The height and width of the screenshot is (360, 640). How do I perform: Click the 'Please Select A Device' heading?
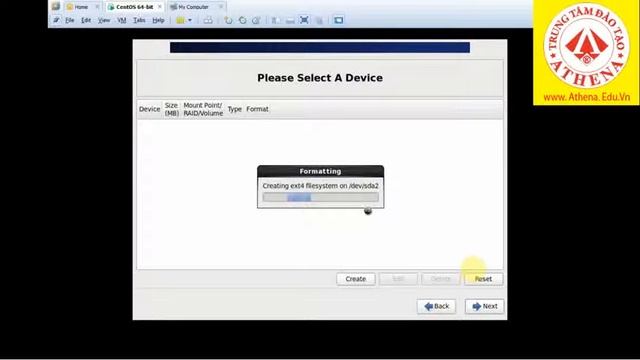(x=320, y=78)
